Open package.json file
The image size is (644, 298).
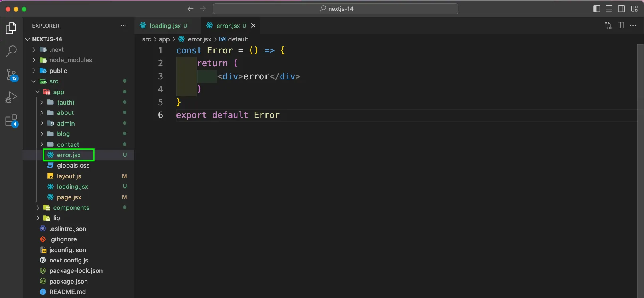[79, 282]
